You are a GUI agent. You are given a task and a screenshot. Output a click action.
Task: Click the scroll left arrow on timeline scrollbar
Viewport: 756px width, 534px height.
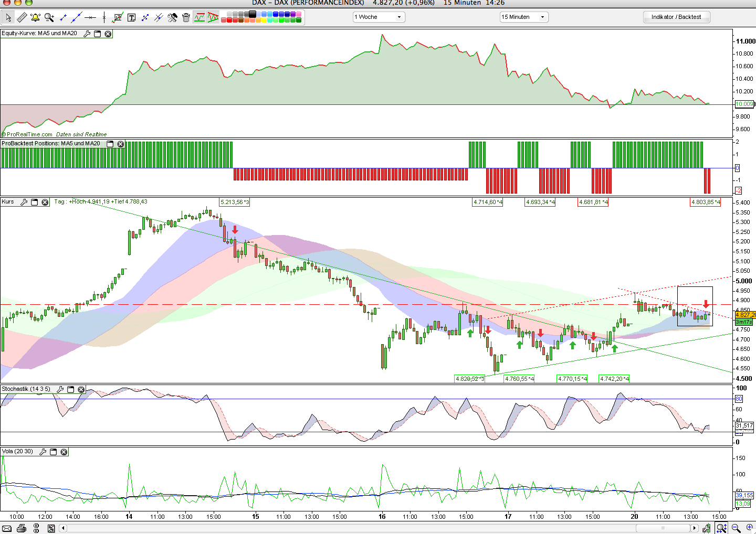[63, 528]
